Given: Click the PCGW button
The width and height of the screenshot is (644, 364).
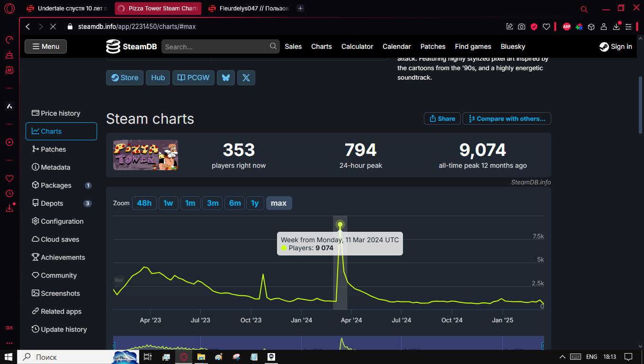Looking at the screenshot, I should pyautogui.click(x=193, y=78).
